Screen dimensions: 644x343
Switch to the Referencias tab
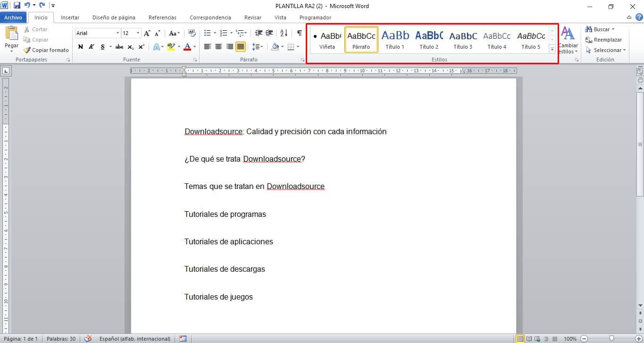tap(162, 17)
